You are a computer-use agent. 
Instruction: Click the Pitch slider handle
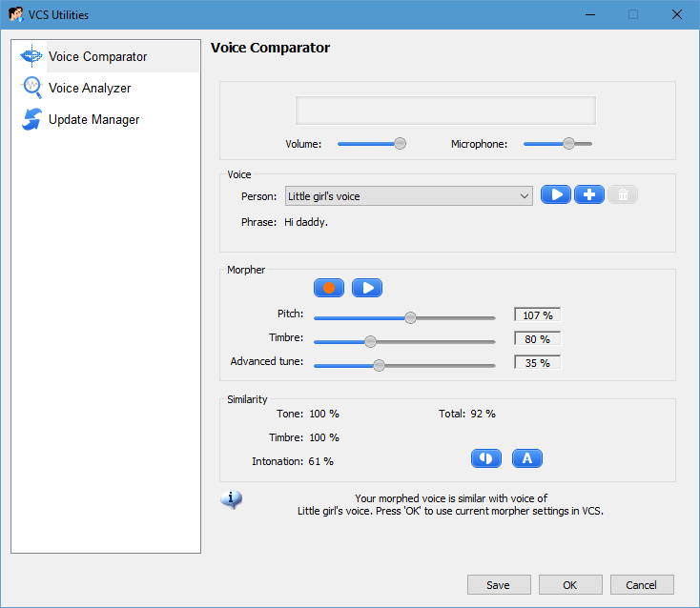410,318
